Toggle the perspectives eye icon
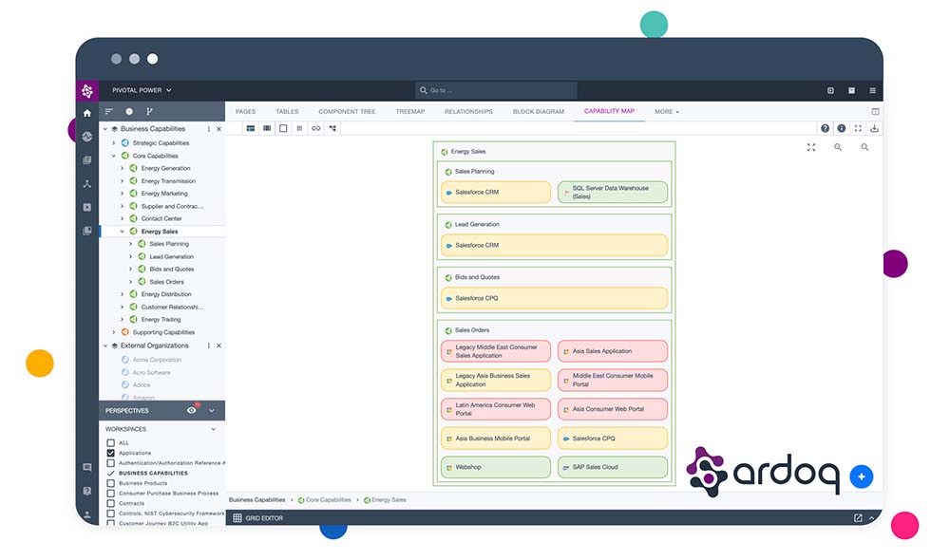 click(192, 410)
